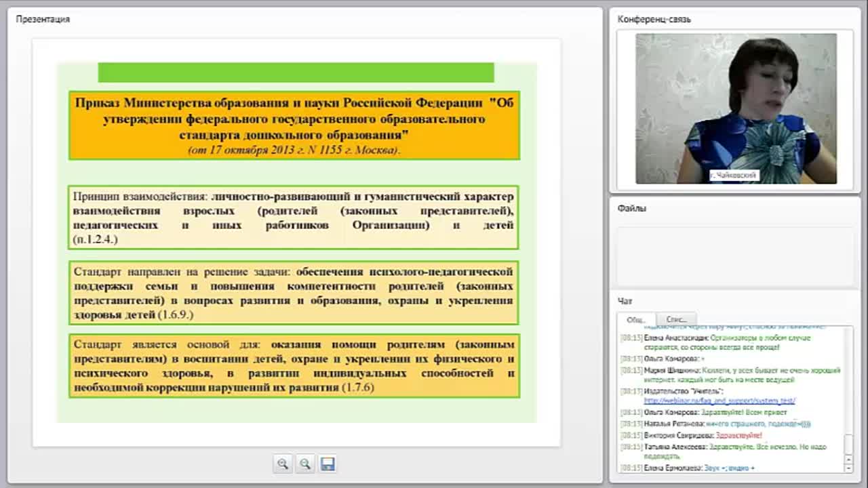Viewport: 868px width, 488px height.
Task: Click the 'г. Чайковский' label on the video
Action: [x=734, y=176]
